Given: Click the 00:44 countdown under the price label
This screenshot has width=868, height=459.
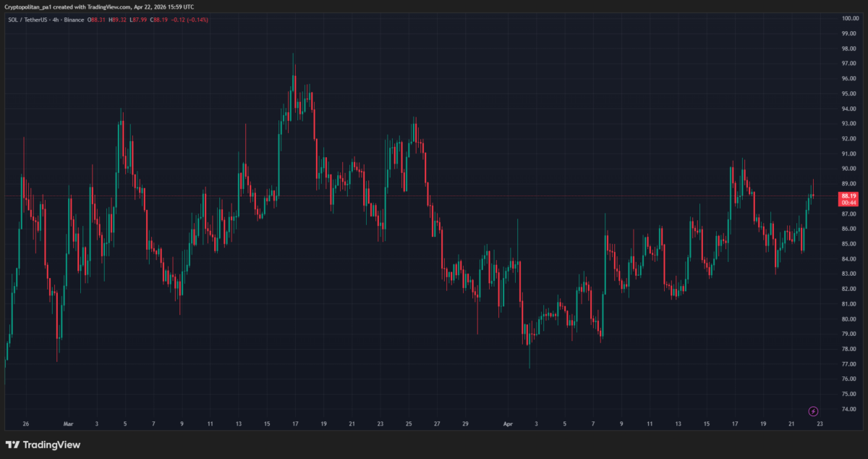Looking at the screenshot, I should (848, 203).
